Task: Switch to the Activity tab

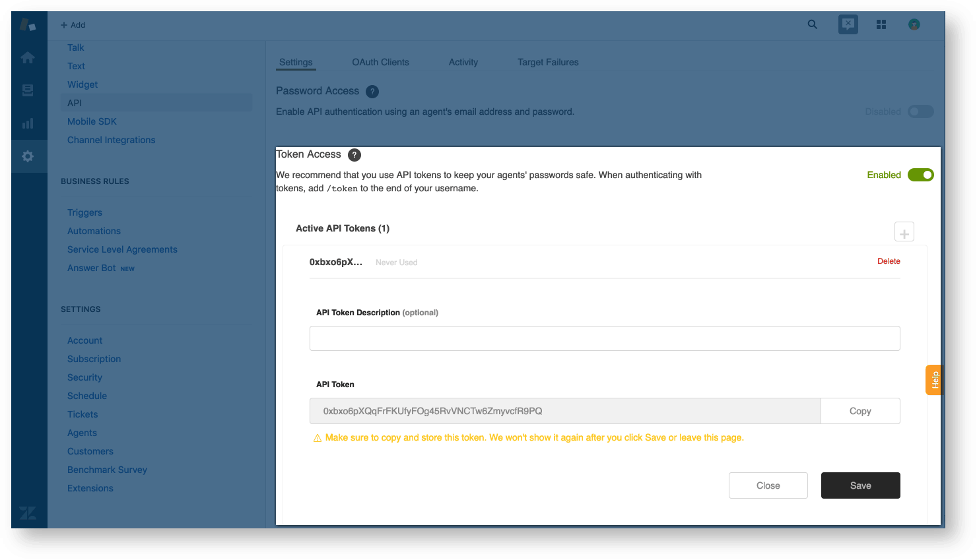Action: click(x=463, y=62)
